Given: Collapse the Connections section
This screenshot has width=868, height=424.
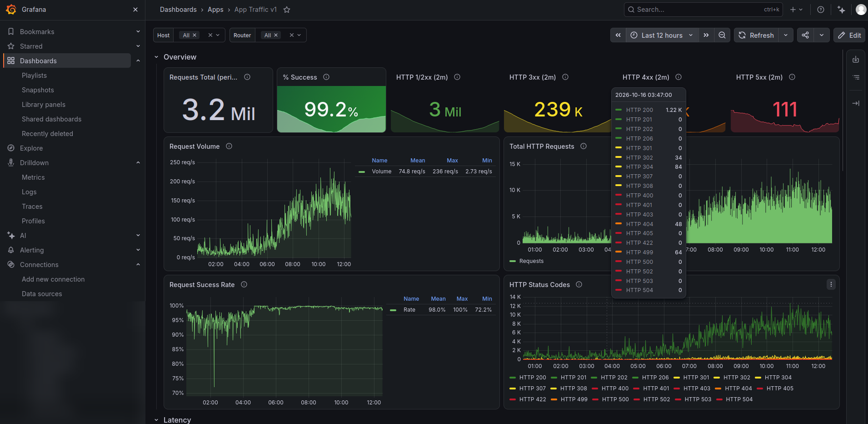Looking at the screenshot, I should [138, 264].
